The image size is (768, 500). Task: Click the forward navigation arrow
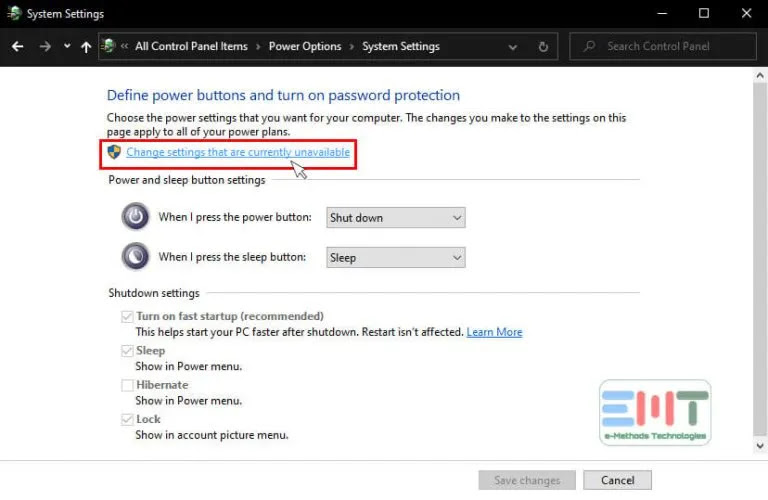point(45,47)
